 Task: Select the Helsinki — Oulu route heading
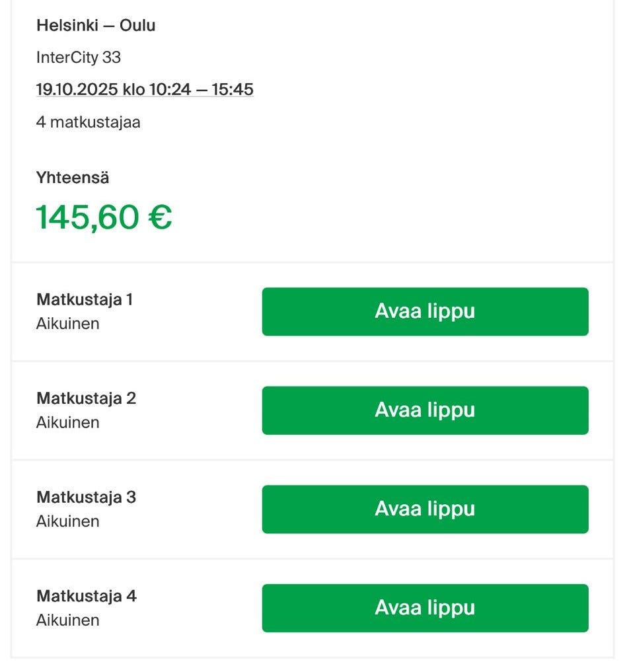[96, 25]
